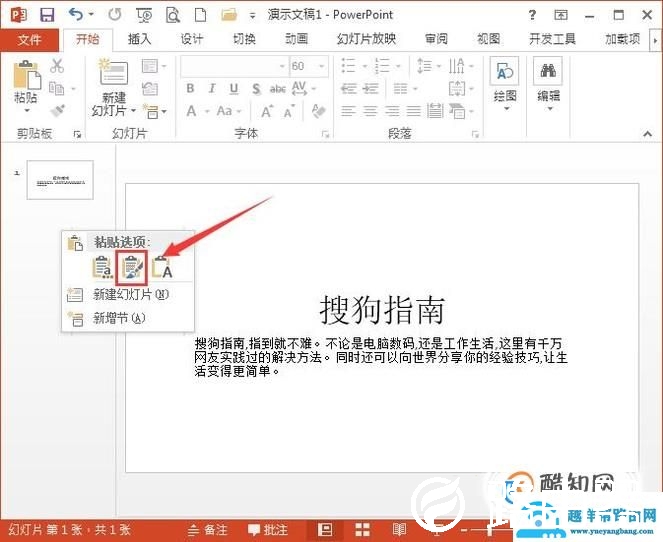Screen dimensions: 663x542
Task: Switch to 设计 Design tab
Action: pyautogui.click(x=192, y=39)
